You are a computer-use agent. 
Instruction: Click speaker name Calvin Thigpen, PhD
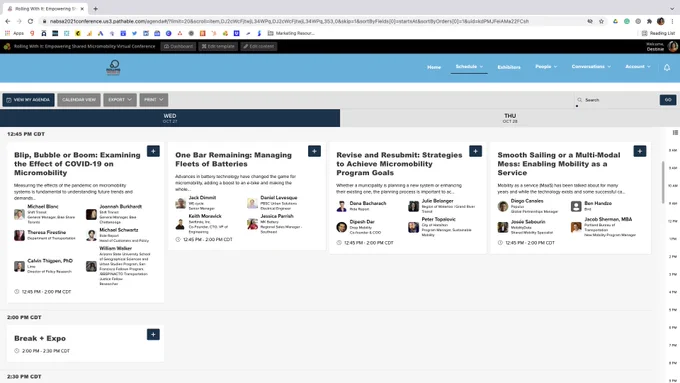click(50, 261)
